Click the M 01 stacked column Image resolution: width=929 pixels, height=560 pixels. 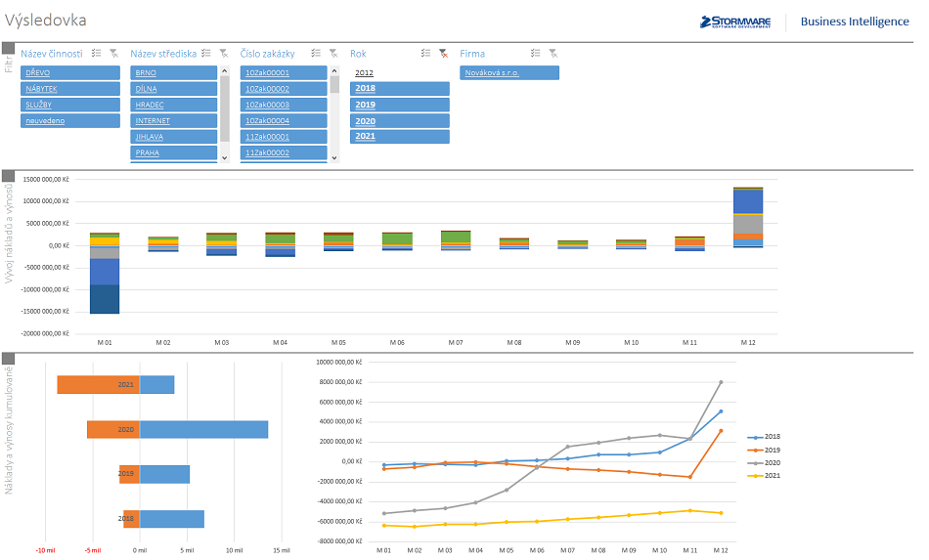[105, 273]
